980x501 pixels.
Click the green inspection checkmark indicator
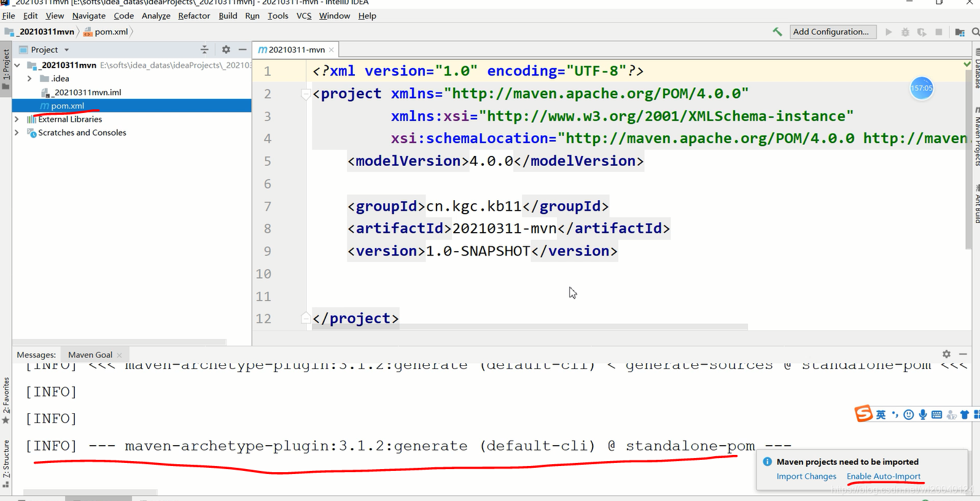pos(967,64)
